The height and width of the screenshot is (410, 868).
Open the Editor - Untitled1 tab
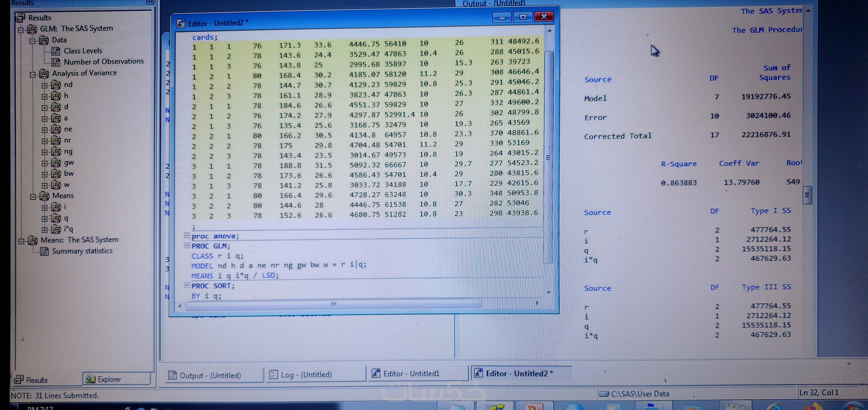click(x=411, y=374)
